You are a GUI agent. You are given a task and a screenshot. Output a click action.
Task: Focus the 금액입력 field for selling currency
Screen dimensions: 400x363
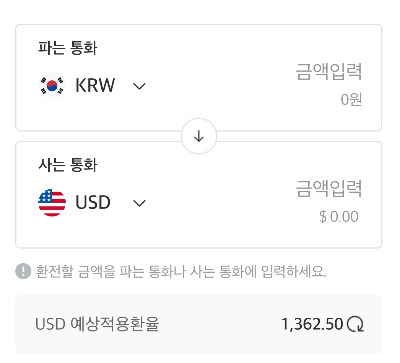pos(329,71)
